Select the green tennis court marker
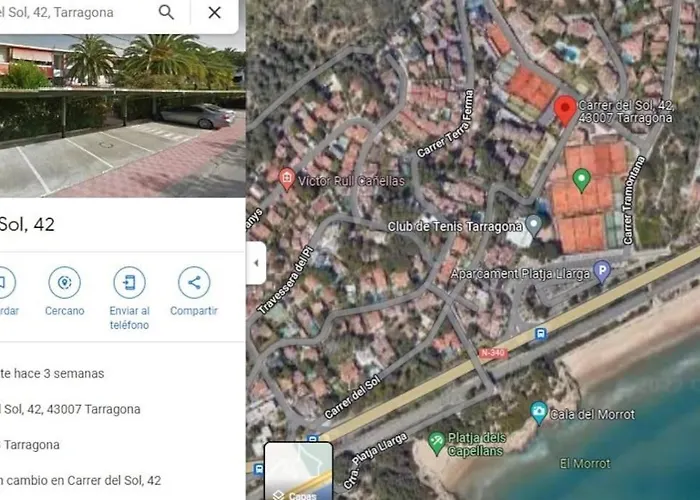This screenshot has width=700, height=500. pos(581,180)
